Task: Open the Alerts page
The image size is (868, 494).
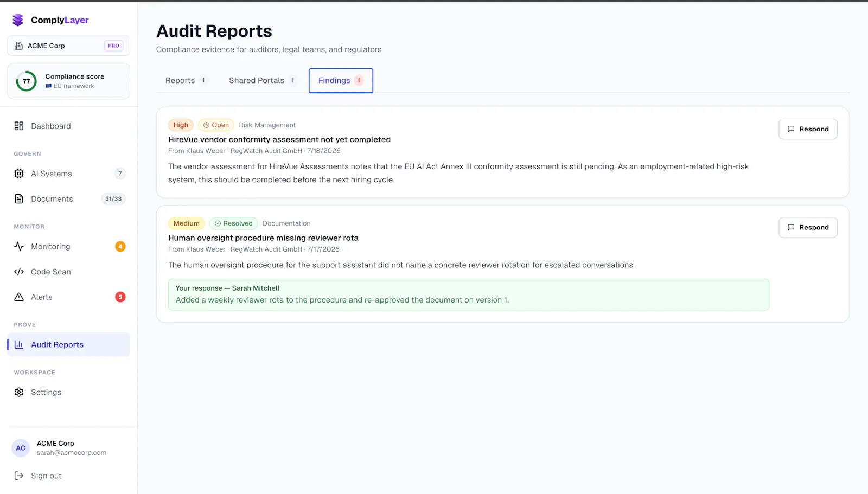Action: (x=68, y=297)
